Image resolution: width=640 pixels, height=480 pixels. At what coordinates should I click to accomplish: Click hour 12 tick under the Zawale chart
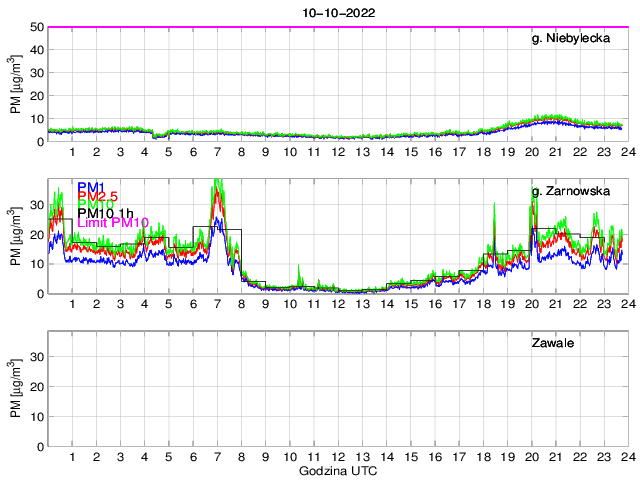point(337,457)
